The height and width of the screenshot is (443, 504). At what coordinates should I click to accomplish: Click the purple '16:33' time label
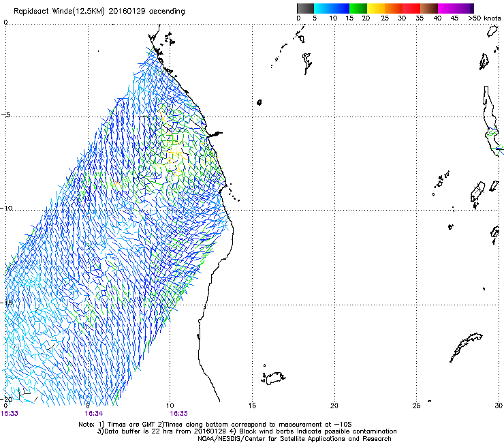click(x=10, y=414)
